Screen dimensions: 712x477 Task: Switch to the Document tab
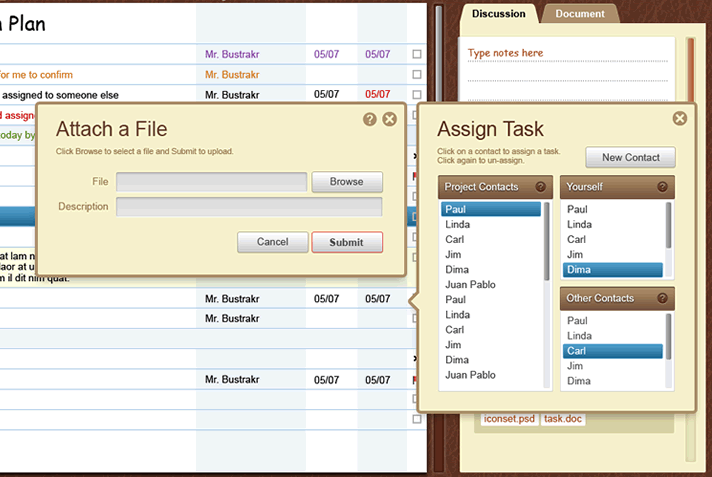tap(580, 14)
